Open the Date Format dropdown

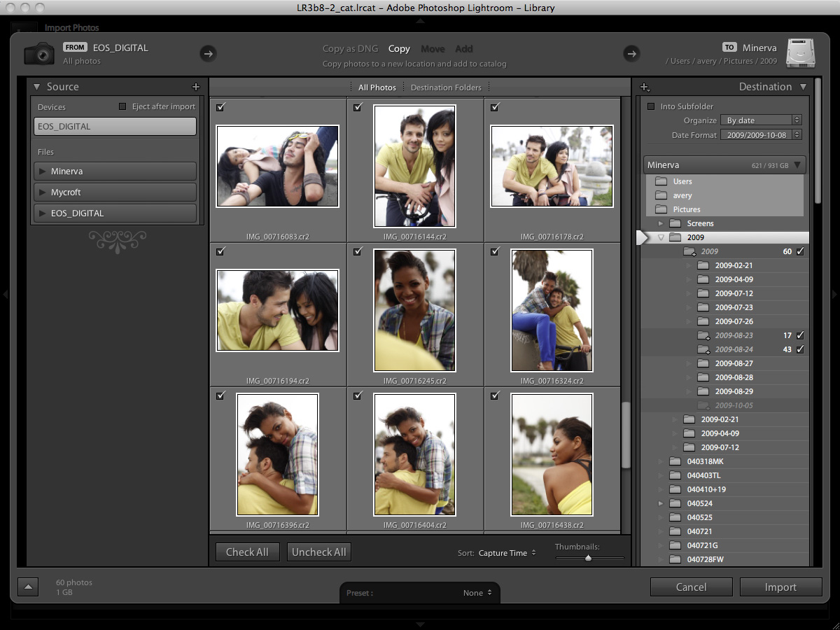pos(761,134)
